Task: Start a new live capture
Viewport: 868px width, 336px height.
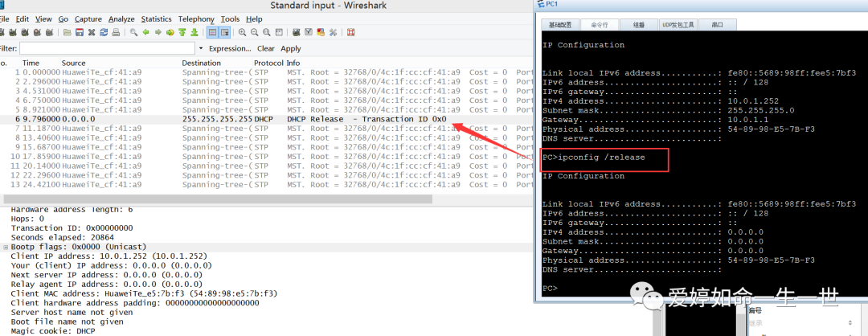Action: pyautogui.click(x=25, y=32)
